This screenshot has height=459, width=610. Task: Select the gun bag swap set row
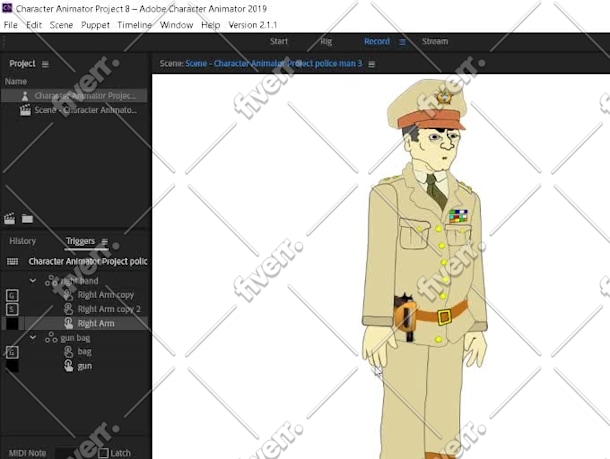coord(74,338)
